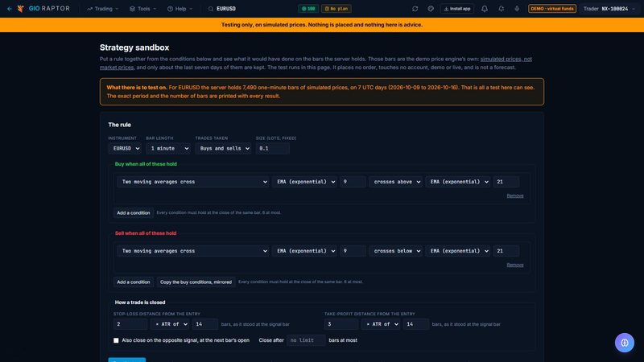Open the Trader NX-100024 account menu
Viewport: 644px width, 362px height.
tap(609, 9)
